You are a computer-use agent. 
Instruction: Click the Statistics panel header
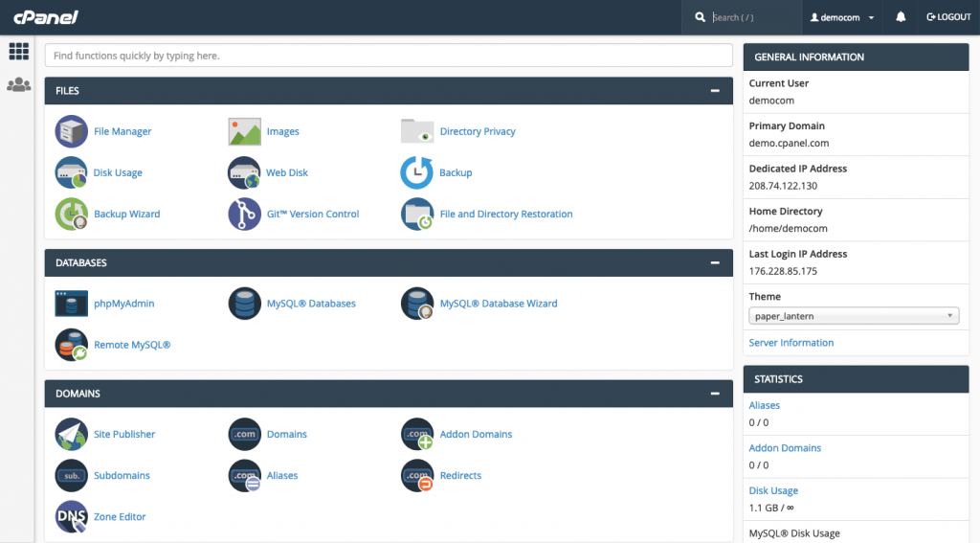pos(856,379)
